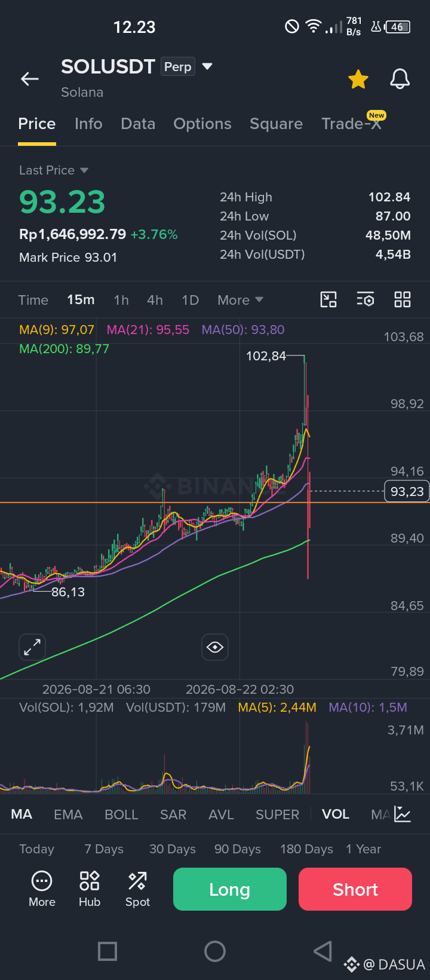This screenshot has width=430, height=980.
Task: Select the 1h chart interval
Action: [121, 300]
